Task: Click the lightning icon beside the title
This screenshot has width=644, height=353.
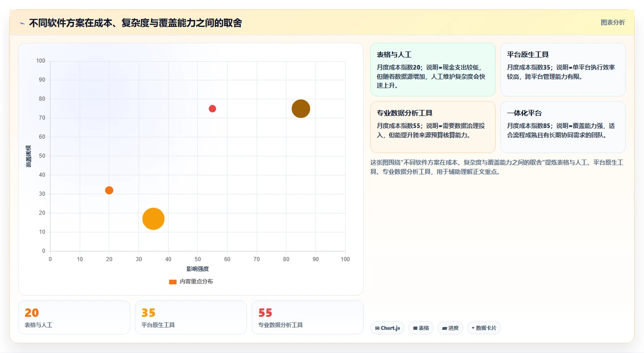Action: [x=22, y=23]
